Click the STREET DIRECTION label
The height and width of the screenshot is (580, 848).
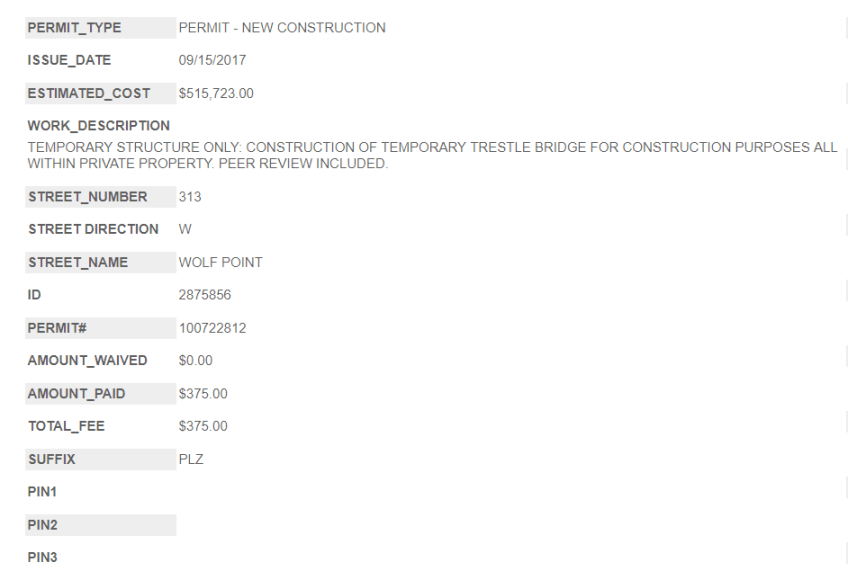(93, 229)
